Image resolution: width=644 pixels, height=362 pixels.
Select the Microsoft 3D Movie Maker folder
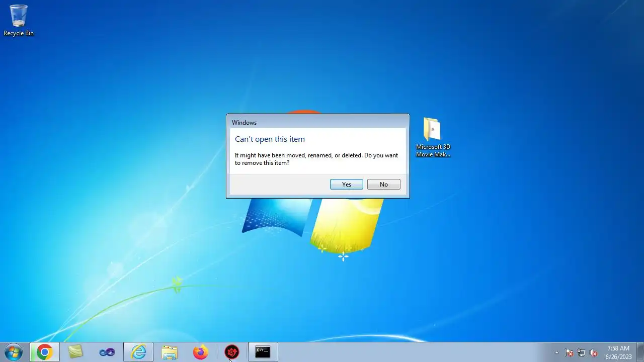click(x=433, y=138)
